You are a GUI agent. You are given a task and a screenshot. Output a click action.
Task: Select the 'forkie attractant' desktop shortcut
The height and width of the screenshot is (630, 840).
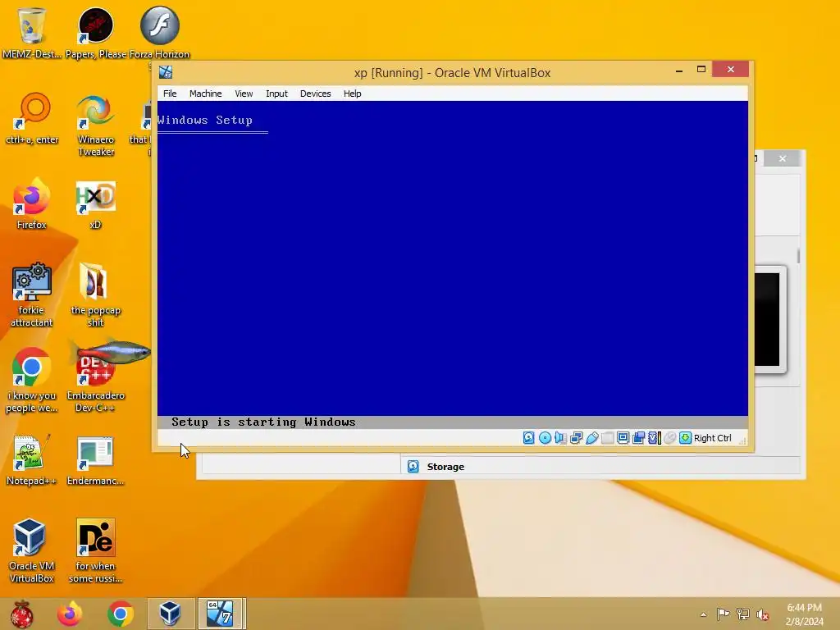click(x=32, y=294)
